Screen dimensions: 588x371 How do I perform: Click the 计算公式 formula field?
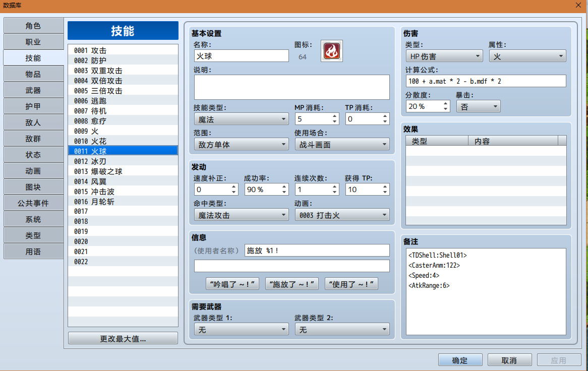tap(486, 81)
